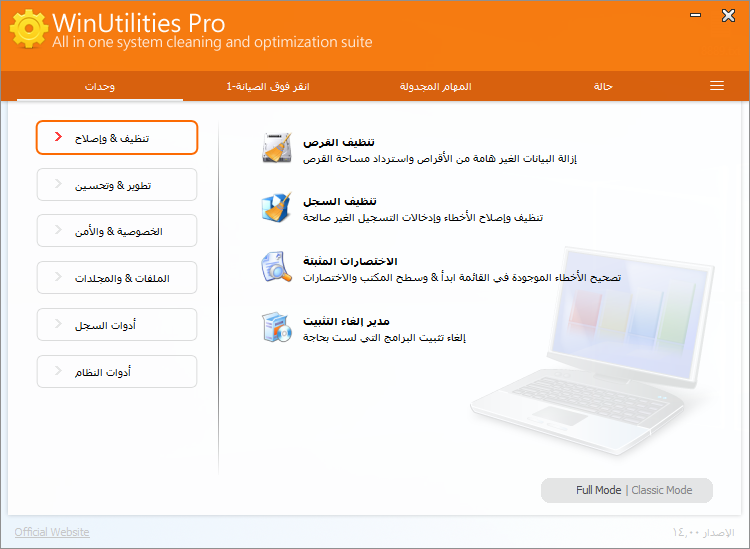
Task: Switch to Classic Mode
Action: click(662, 490)
